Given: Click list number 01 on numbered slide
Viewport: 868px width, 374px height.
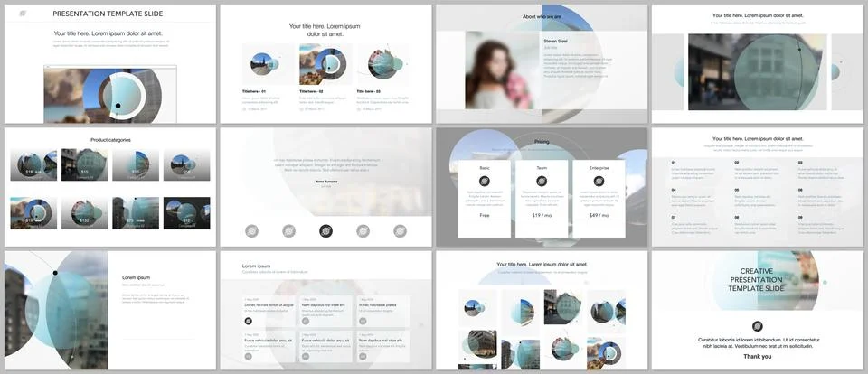Looking at the screenshot, I should [x=674, y=162].
